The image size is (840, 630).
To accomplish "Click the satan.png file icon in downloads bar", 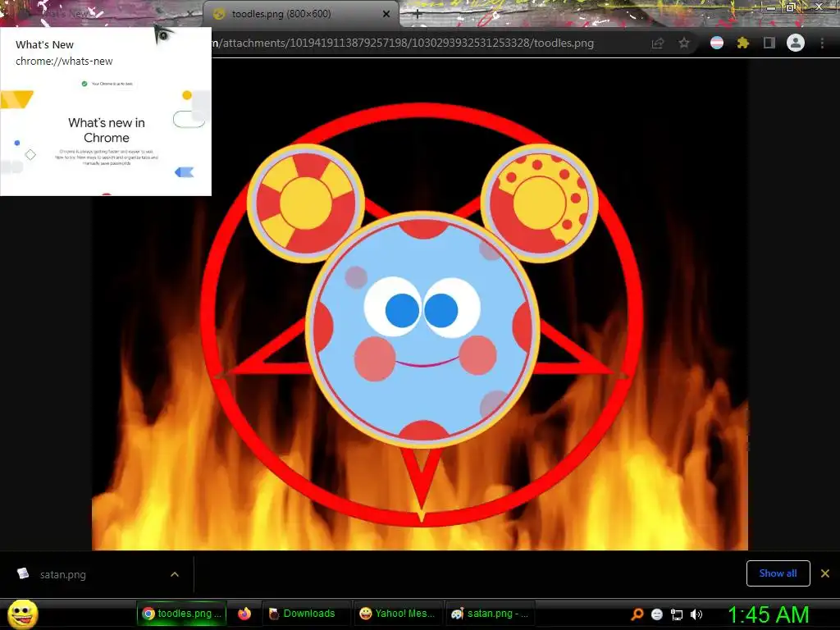I will pyautogui.click(x=23, y=573).
